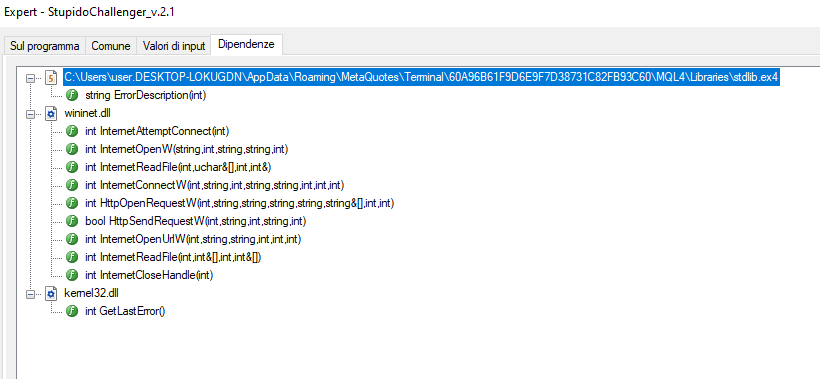Click the function icon beside InternetCloseHandle
Viewport: 820px width, 379px height.
point(72,275)
